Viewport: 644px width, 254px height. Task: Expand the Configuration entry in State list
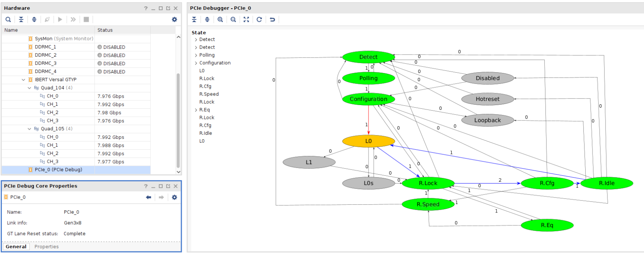click(196, 63)
